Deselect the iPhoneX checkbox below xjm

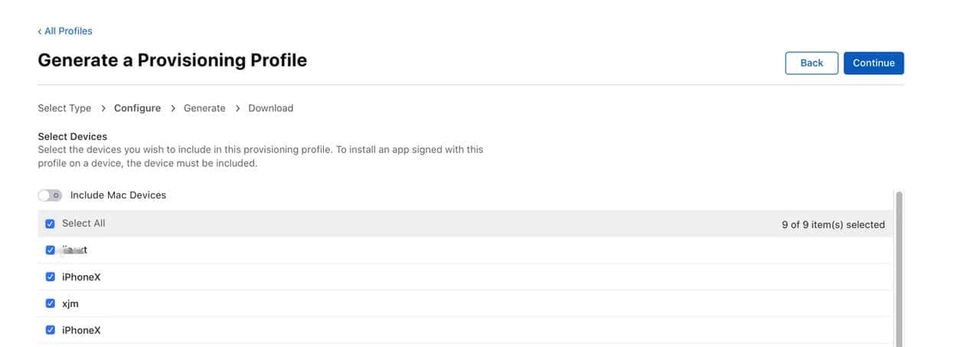click(51, 330)
